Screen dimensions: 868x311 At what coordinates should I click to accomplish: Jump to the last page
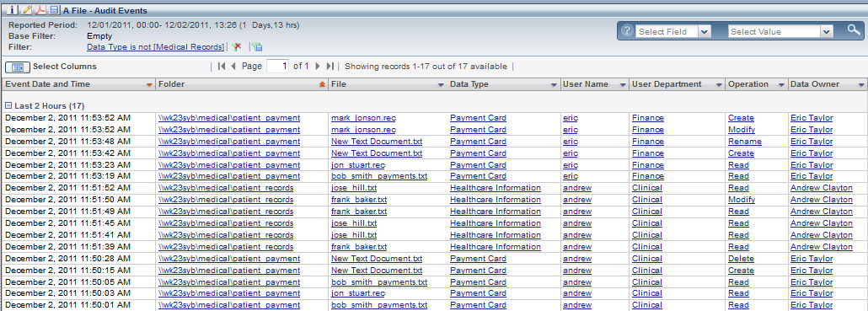click(330, 67)
